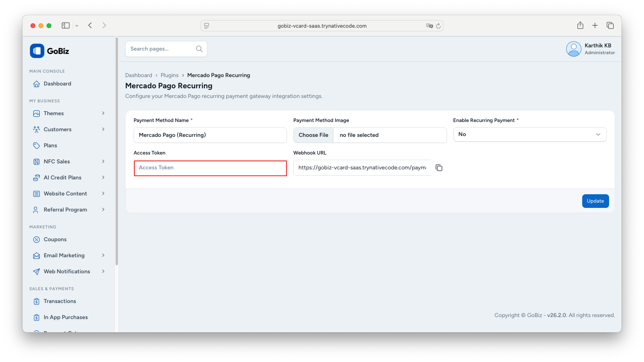Expand the Website Content chevron
This screenshot has height=362, width=644.
[x=103, y=194]
